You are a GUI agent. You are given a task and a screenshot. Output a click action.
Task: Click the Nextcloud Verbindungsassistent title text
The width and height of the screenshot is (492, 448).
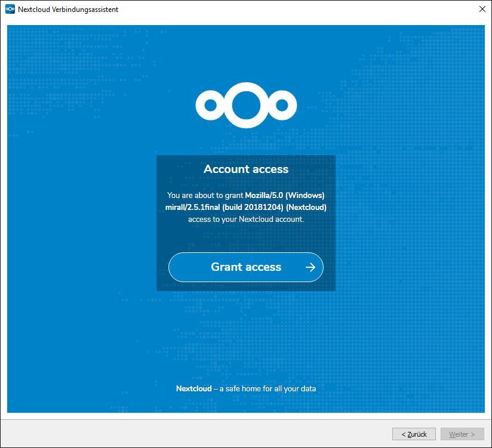tap(68, 10)
